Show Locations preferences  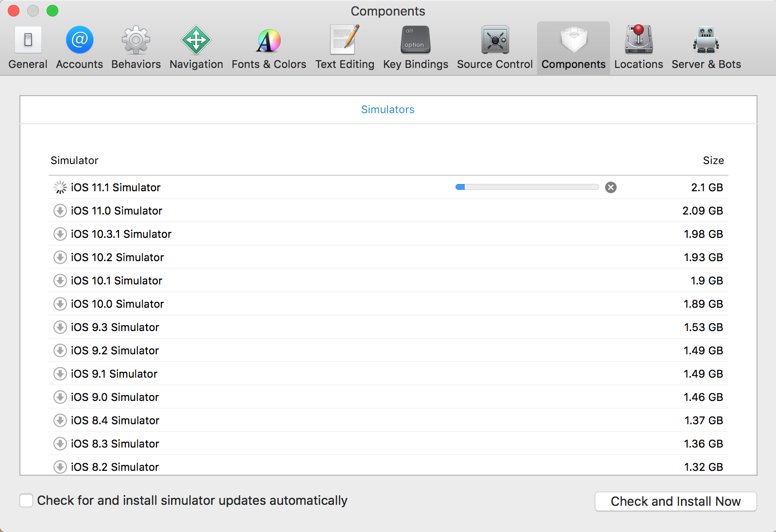(x=638, y=48)
